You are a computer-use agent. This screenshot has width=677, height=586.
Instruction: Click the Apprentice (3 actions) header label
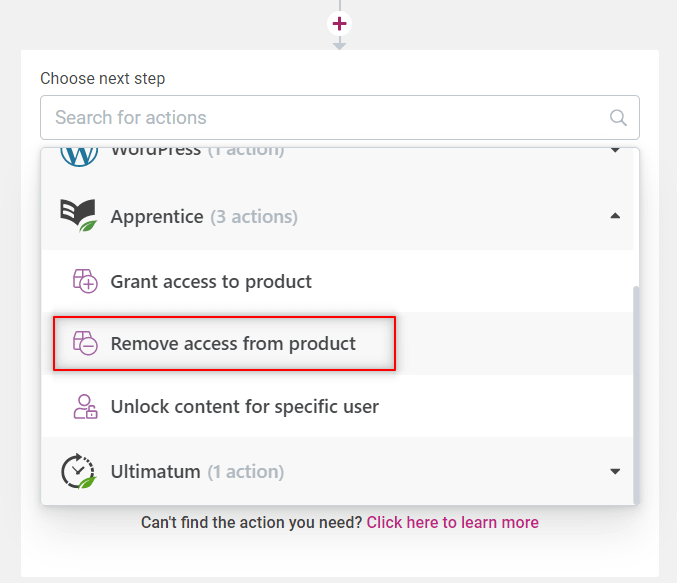point(204,217)
